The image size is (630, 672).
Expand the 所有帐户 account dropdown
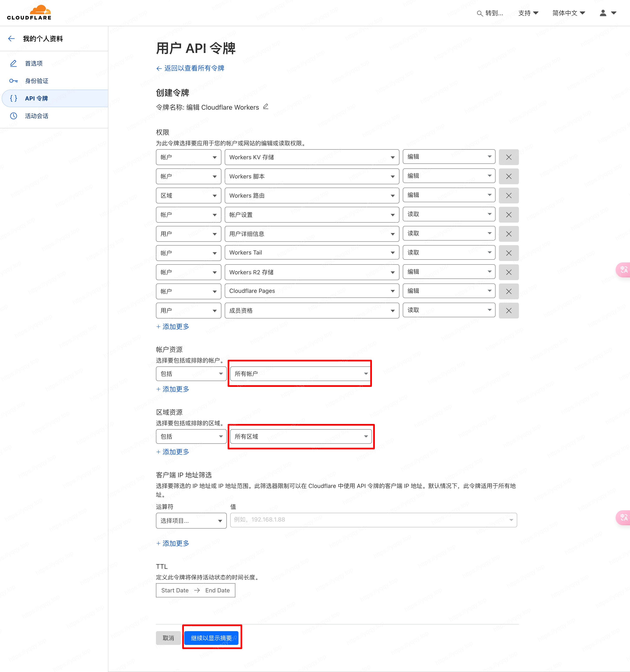point(300,374)
